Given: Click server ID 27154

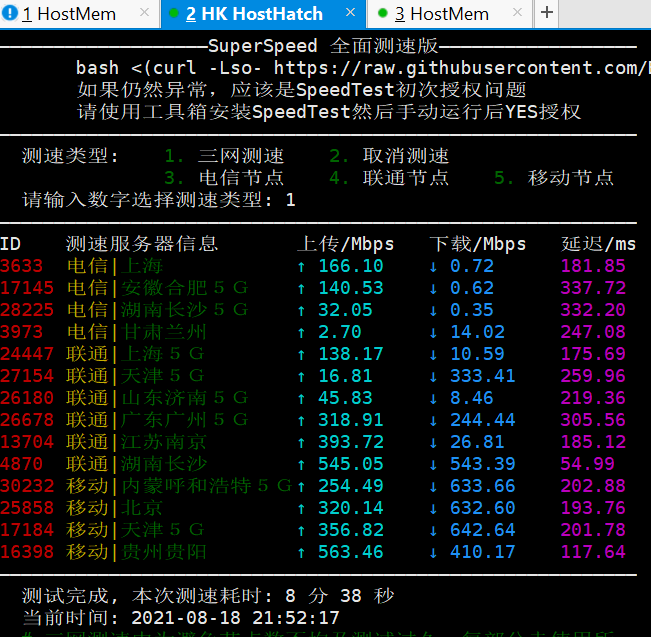Looking at the screenshot, I should point(27,376).
